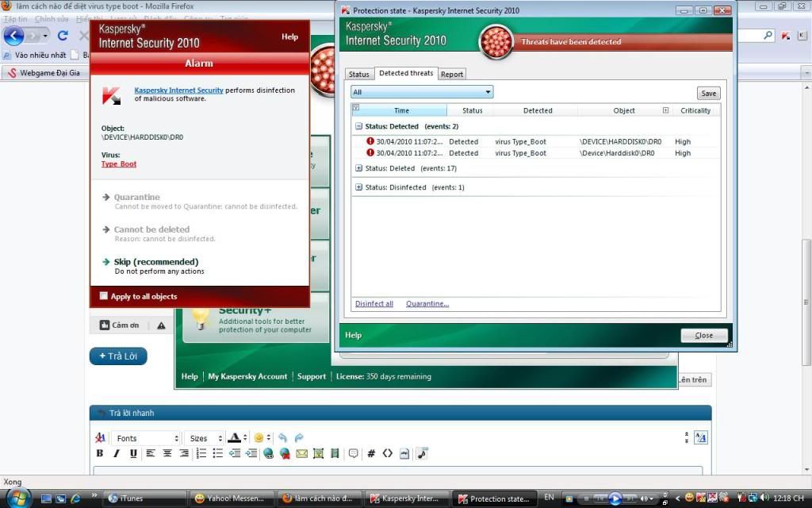Viewport: 812px width, 508px height.
Task: Select the Detected threats tab
Action: (x=406, y=73)
